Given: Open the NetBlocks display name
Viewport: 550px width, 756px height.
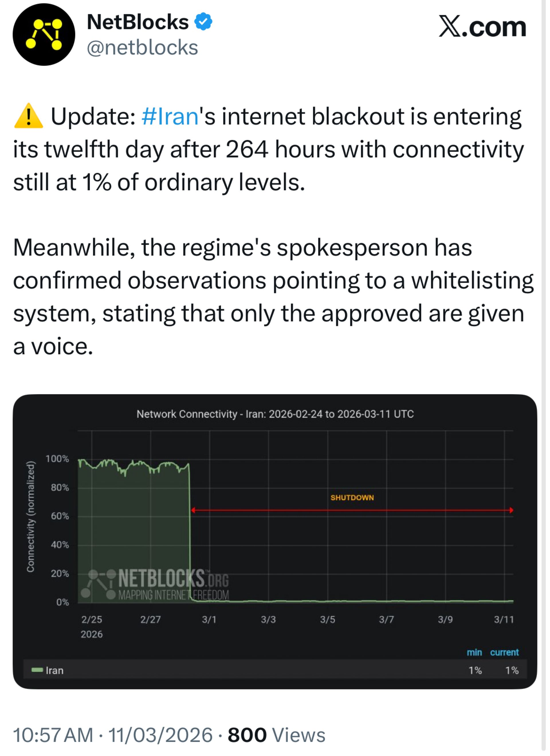Looking at the screenshot, I should (x=137, y=22).
